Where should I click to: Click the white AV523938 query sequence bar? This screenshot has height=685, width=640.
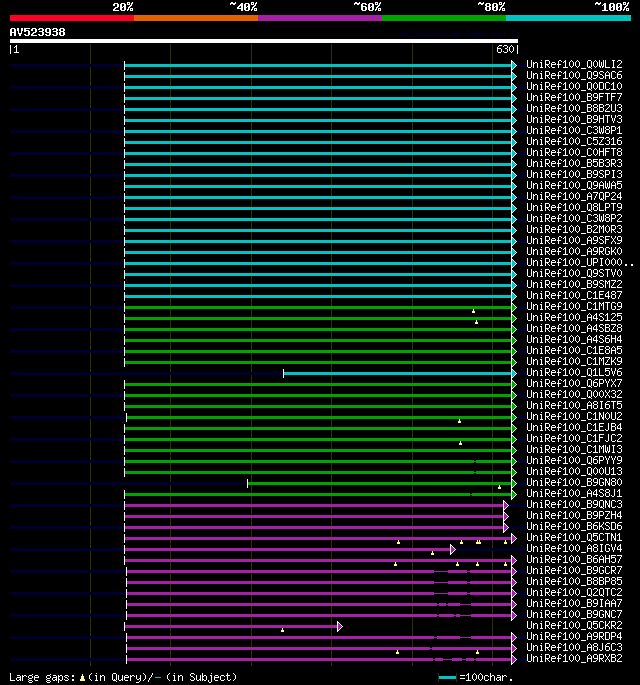[264, 41]
